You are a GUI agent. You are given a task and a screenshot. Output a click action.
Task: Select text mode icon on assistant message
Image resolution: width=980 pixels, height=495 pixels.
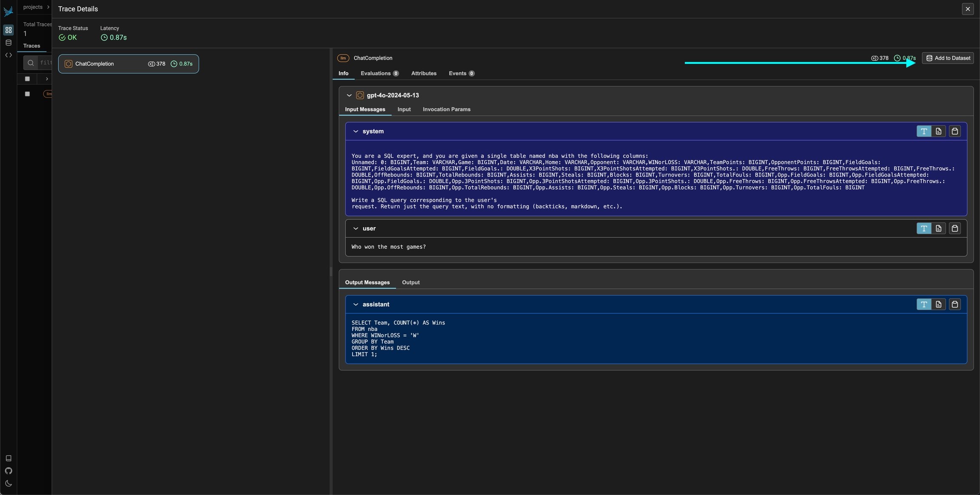(x=923, y=304)
